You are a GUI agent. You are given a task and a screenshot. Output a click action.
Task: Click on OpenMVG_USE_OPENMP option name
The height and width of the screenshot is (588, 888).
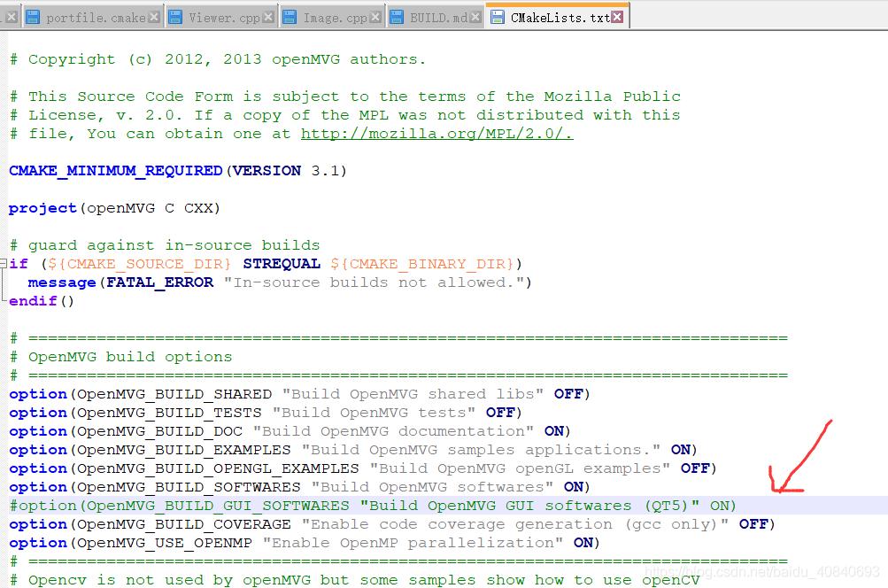coord(165,543)
